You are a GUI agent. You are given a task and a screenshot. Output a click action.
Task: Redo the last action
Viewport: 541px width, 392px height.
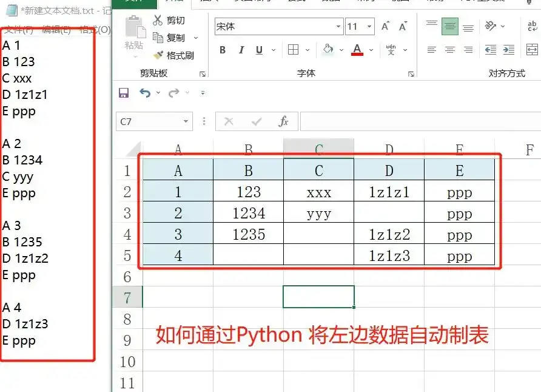coord(174,93)
